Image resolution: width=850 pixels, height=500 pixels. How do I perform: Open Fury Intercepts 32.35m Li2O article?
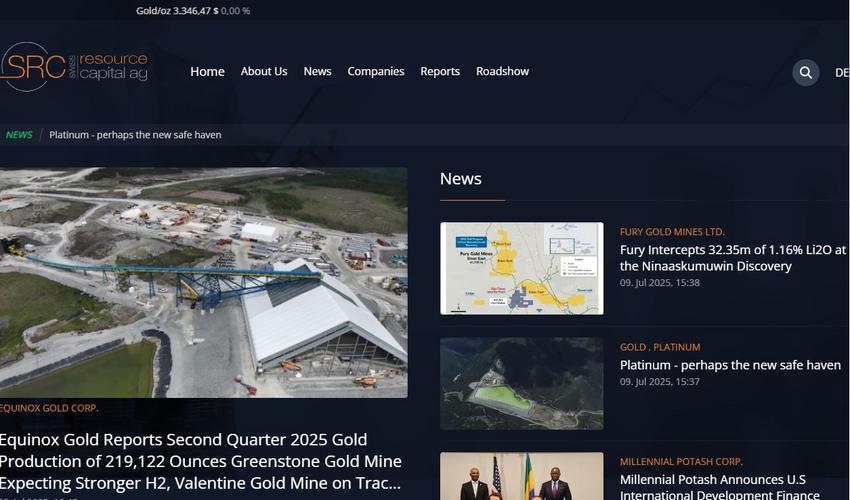(733, 258)
